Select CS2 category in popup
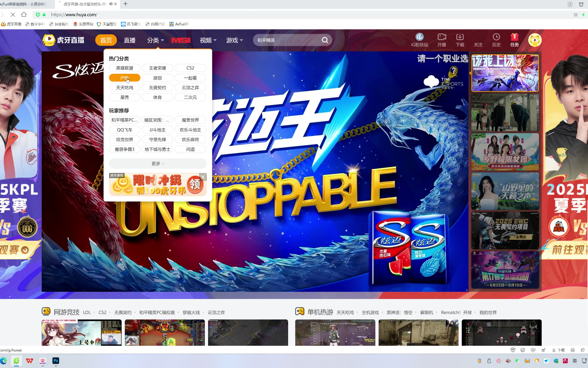 point(190,68)
